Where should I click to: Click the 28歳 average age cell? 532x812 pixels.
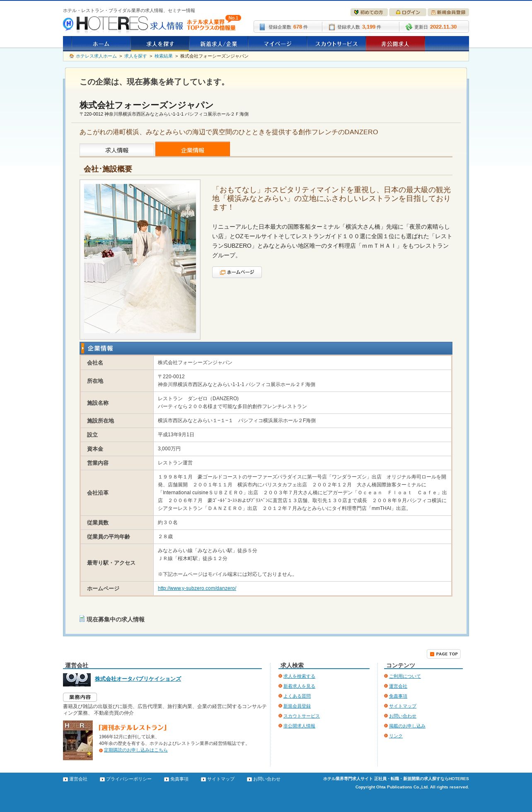(302, 536)
